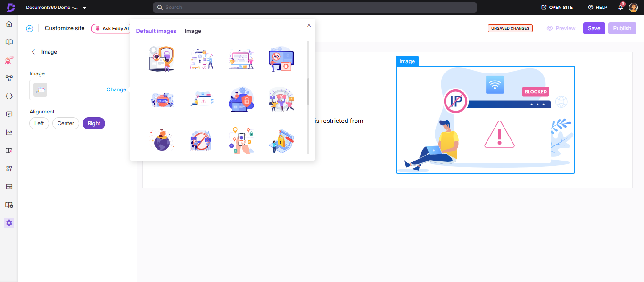
Task: Open the notifications bell
Action: click(621, 8)
